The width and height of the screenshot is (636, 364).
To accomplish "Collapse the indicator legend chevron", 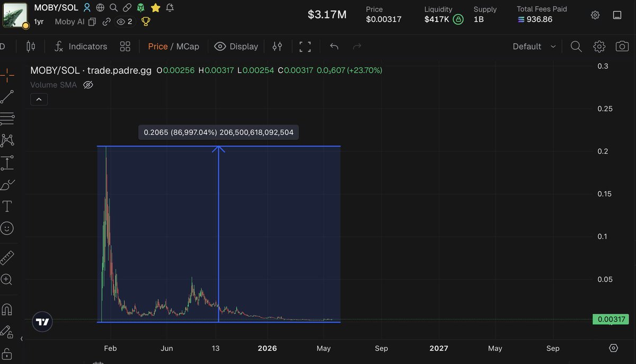I will point(39,99).
